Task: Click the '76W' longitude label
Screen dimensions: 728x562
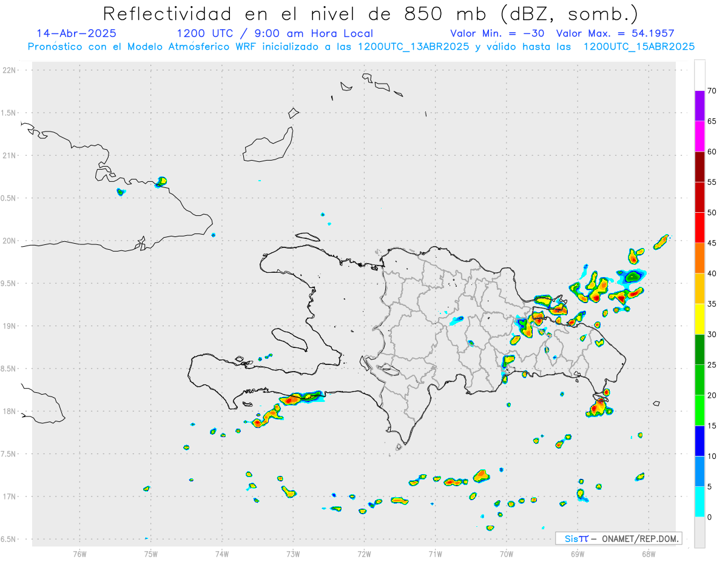Action: pyautogui.click(x=79, y=553)
